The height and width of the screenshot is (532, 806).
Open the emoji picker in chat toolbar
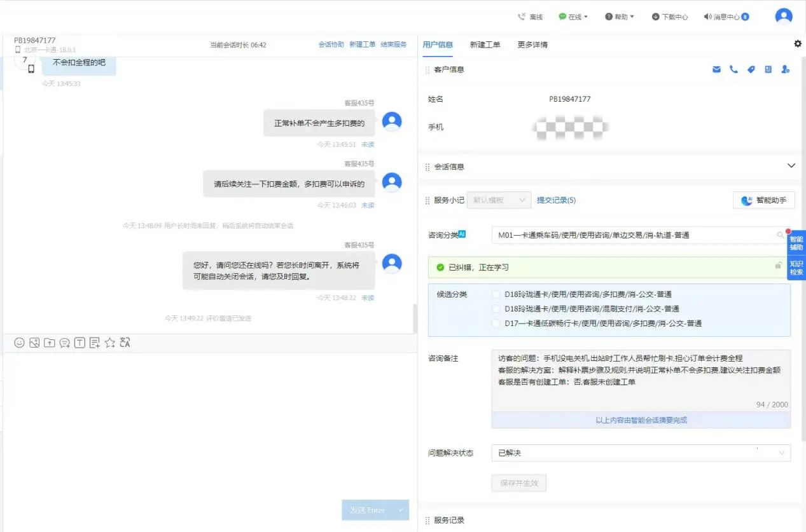[19, 343]
